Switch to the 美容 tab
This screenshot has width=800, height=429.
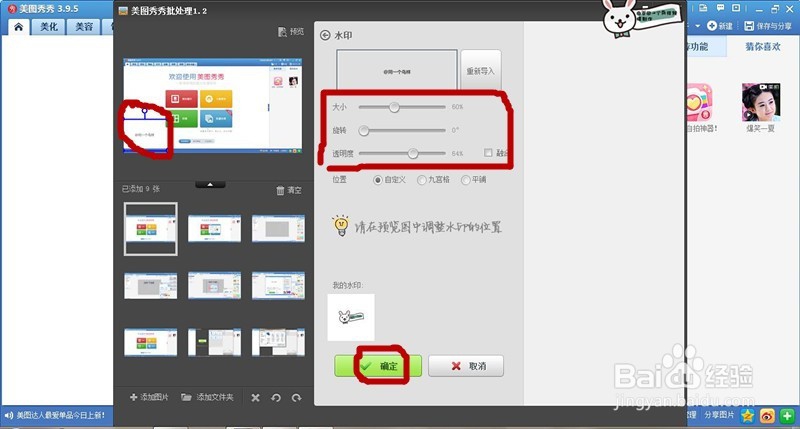(x=84, y=27)
